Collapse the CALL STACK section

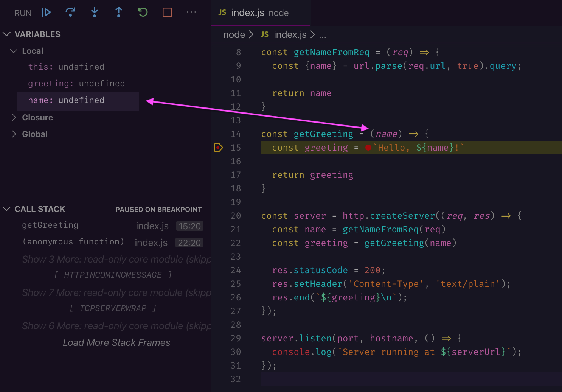point(7,209)
